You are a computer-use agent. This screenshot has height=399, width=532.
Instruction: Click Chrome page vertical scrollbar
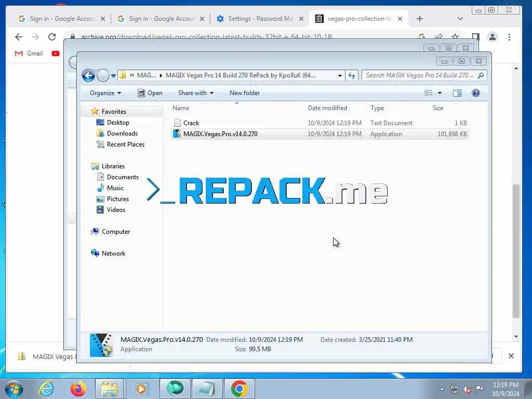pyautogui.click(x=516, y=251)
